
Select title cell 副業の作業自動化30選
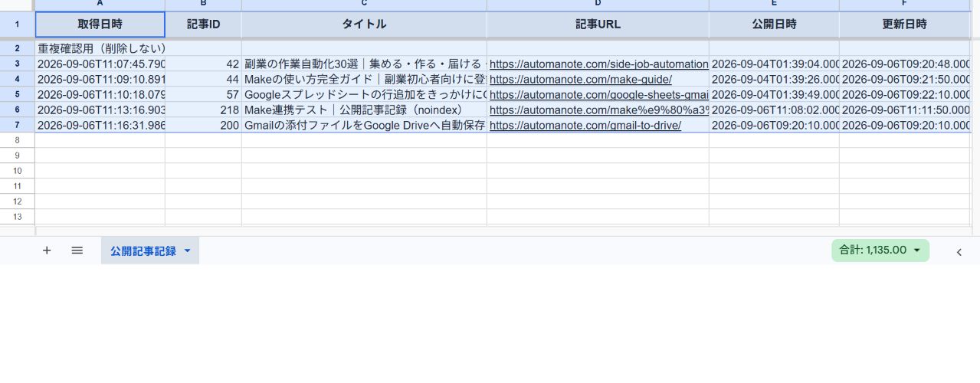click(x=364, y=64)
